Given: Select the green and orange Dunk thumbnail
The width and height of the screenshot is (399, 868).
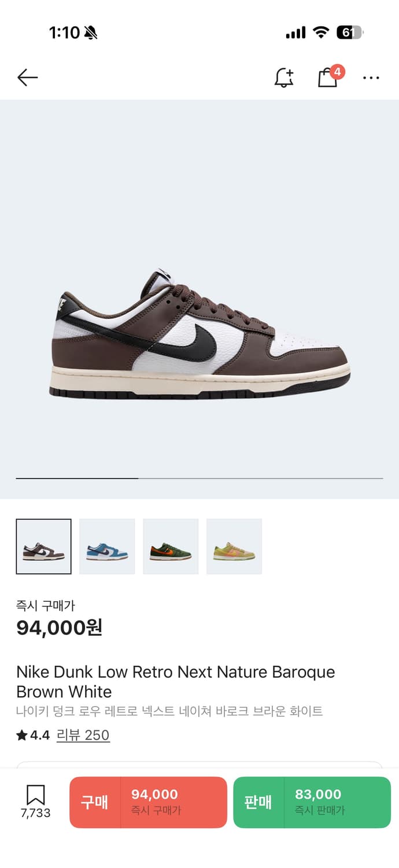Looking at the screenshot, I should (171, 546).
